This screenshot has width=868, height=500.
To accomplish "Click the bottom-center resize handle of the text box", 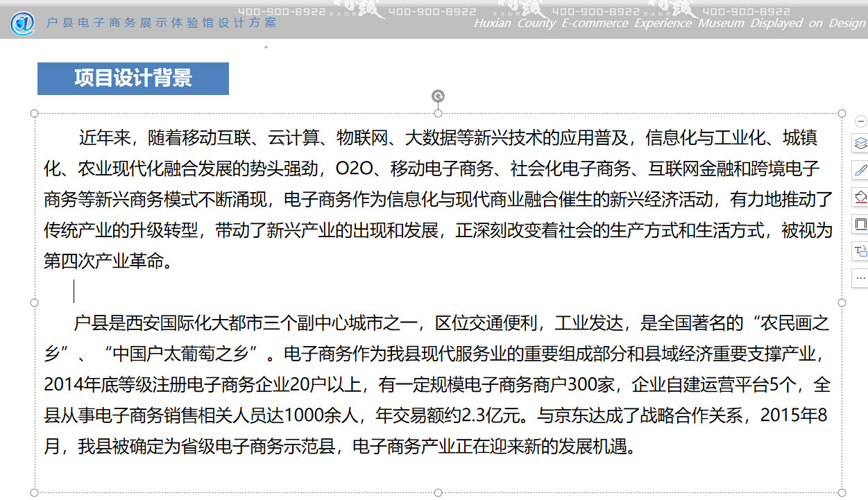I will (x=438, y=492).
